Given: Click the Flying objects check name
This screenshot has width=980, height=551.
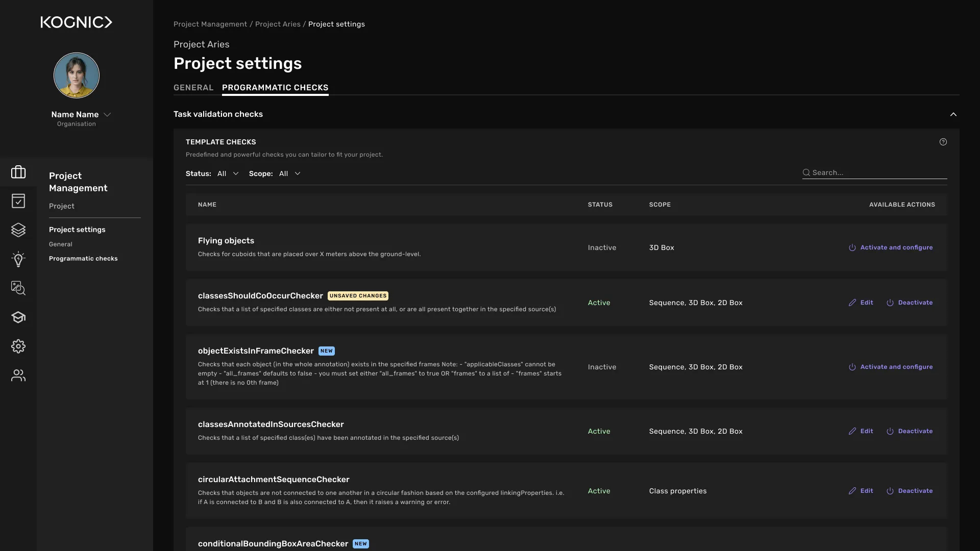Looking at the screenshot, I should click(x=226, y=241).
